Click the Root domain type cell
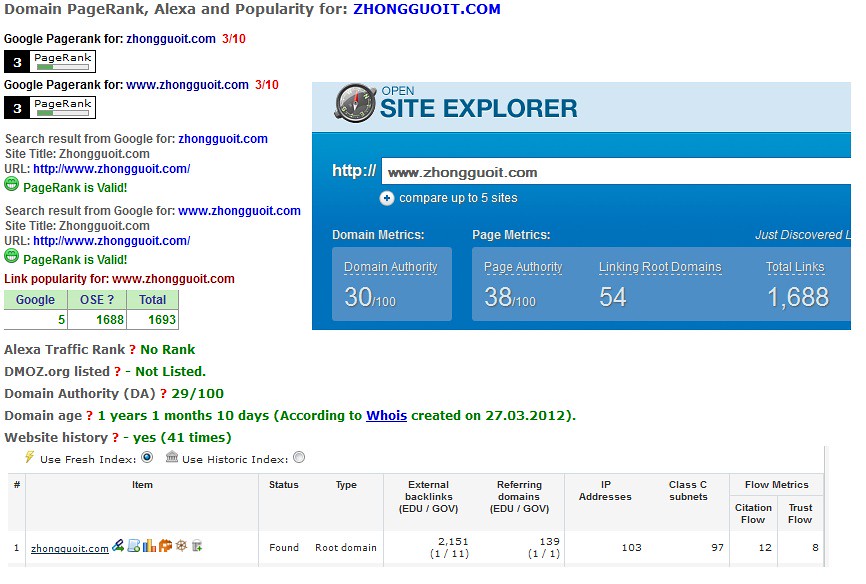Image resolution: width=866 pixels, height=584 pixels. click(x=346, y=548)
